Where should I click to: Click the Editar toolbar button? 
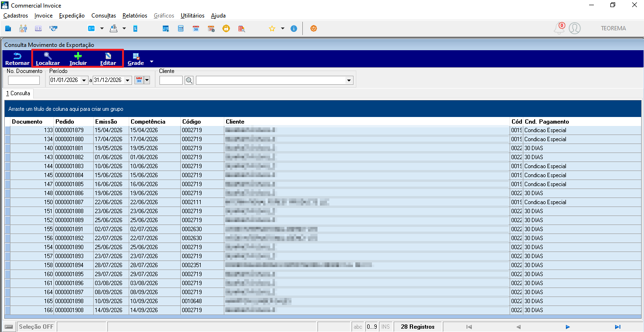point(108,59)
